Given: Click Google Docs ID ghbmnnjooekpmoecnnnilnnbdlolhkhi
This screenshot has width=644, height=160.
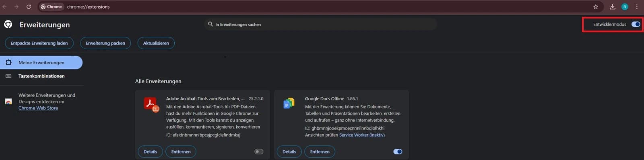Looking at the screenshot, I should [345, 128].
